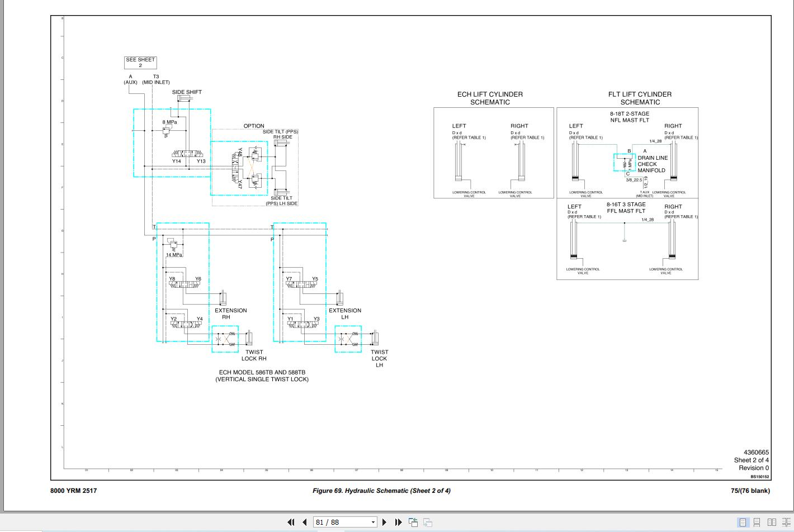
Task: Click the 75/(76 blank) page footer
Action: 750,491
